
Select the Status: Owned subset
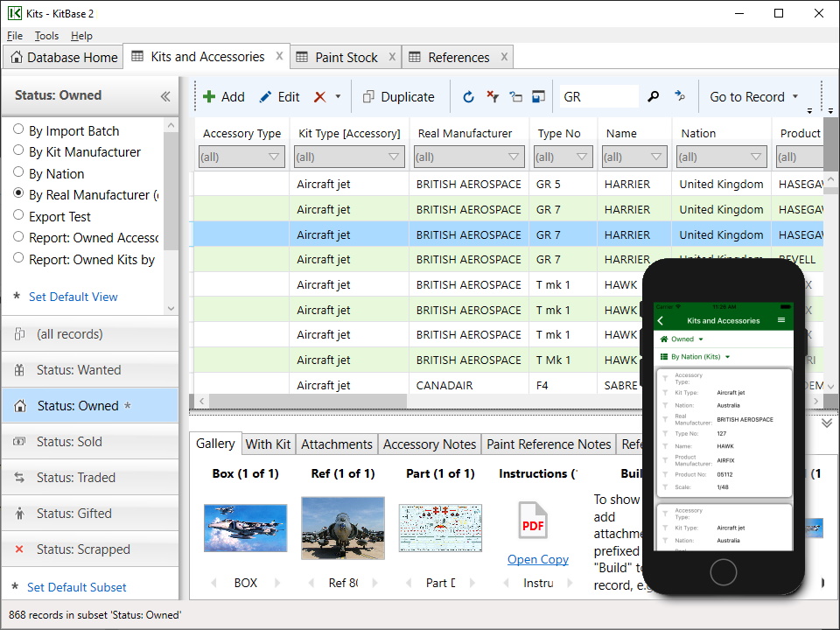pos(90,406)
